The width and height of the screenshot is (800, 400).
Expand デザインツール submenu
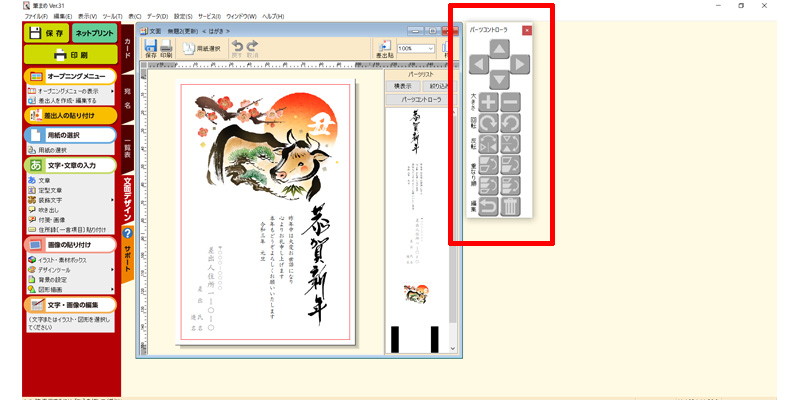pos(112,269)
